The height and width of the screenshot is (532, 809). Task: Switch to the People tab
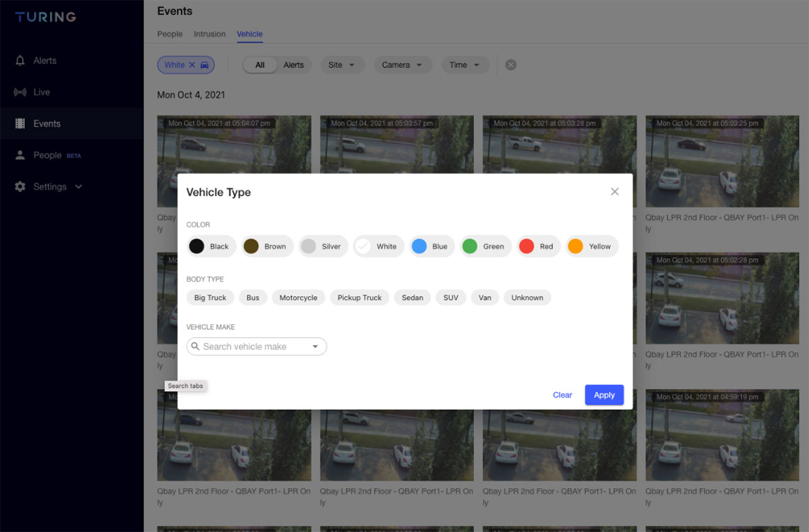pos(170,34)
